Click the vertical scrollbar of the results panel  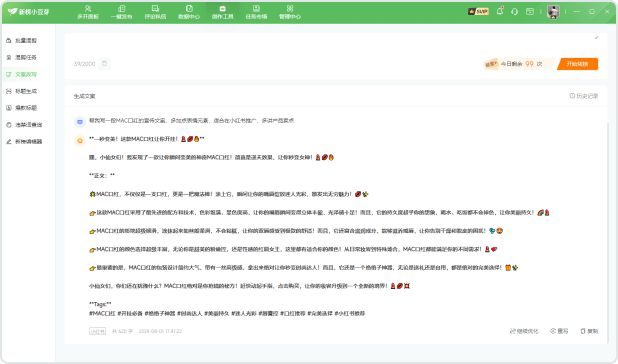pyautogui.click(x=607, y=232)
